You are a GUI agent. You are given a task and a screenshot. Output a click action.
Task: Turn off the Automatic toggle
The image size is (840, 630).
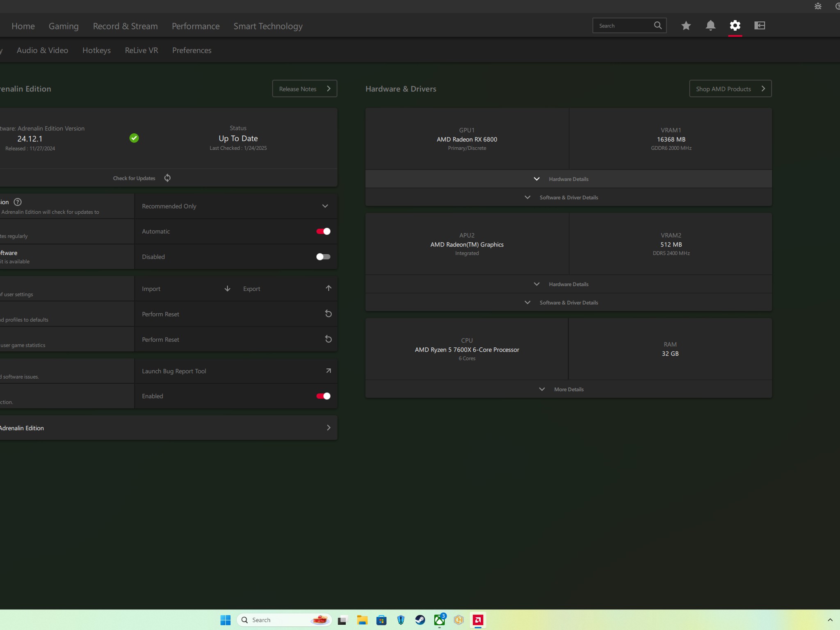click(x=323, y=231)
